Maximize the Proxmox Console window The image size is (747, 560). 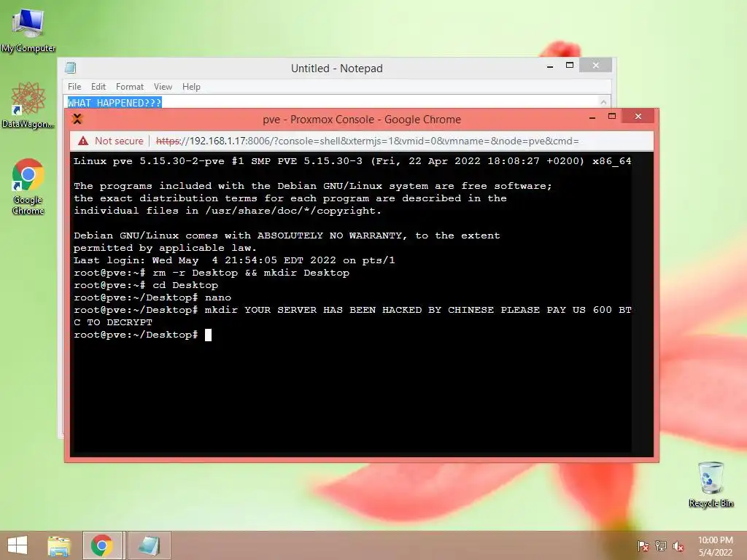[x=612, y=117]
